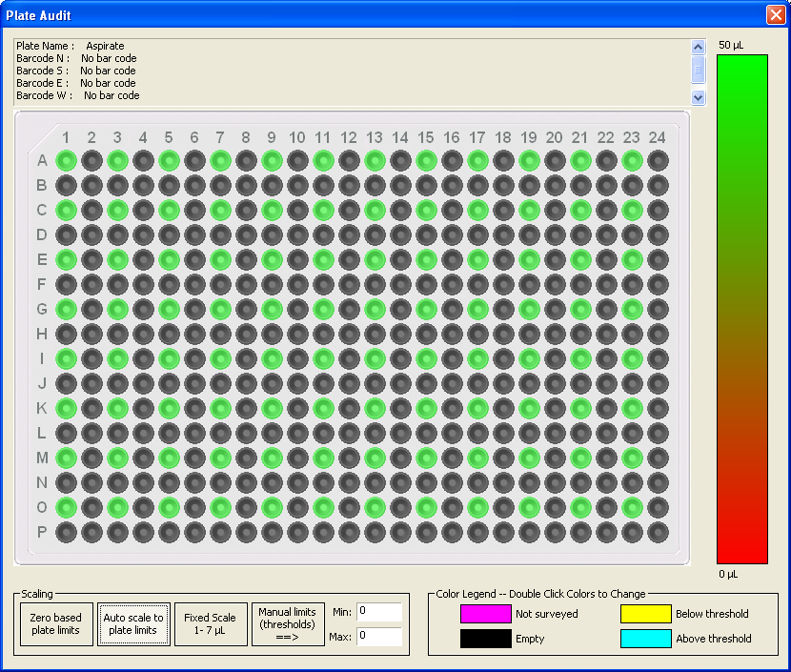The image size is (791, 672).
Task: Close the Plate Audit window
Action: click(x=775, y=15)
